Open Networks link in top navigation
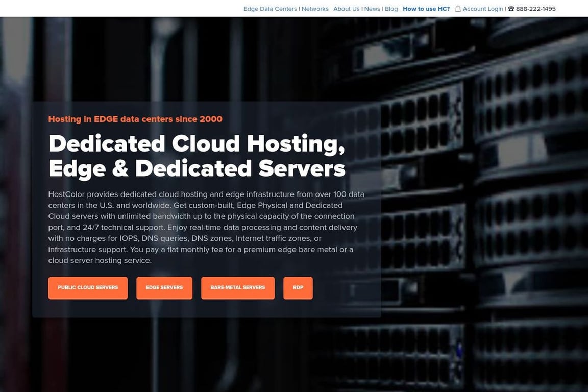 (x=315, y=9)
